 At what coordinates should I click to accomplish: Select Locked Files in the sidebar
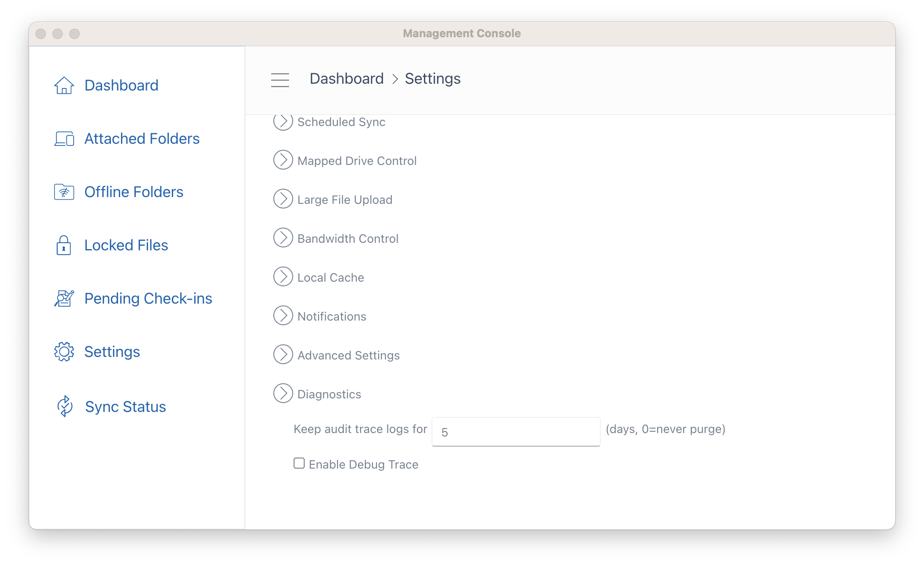pos(126,245)
